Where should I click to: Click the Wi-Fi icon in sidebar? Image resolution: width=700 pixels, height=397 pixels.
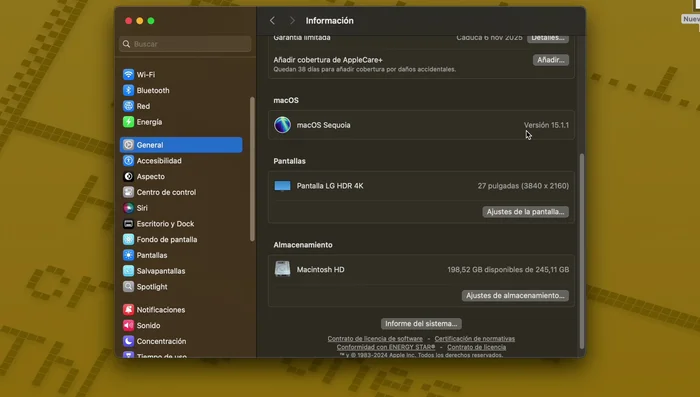click(x=128, y=75)
